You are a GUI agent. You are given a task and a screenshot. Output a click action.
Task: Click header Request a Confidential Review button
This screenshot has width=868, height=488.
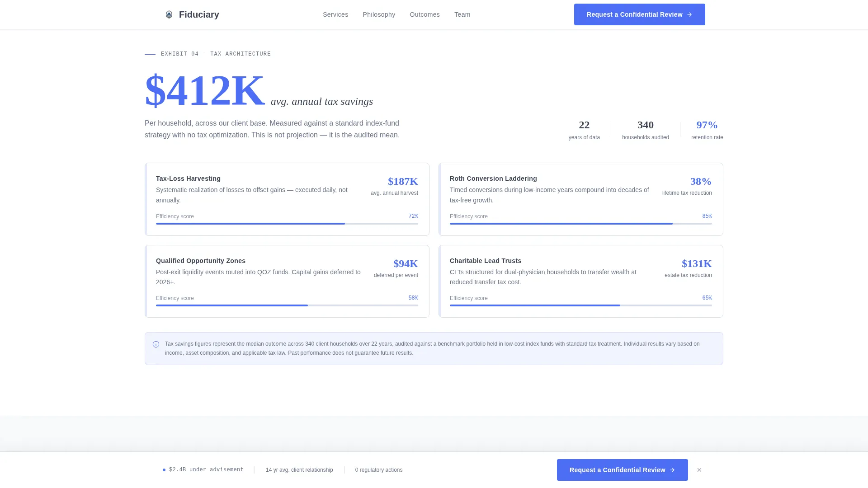(640, 14)
